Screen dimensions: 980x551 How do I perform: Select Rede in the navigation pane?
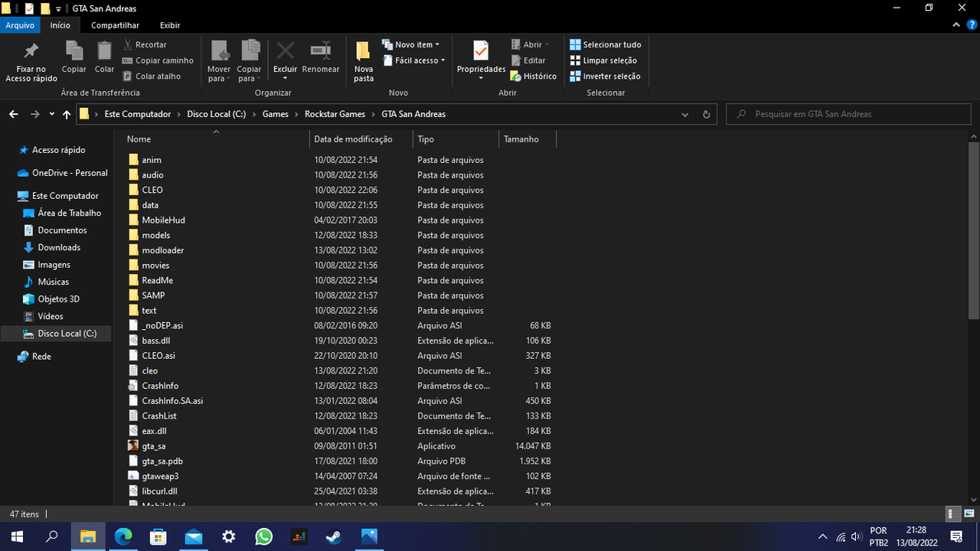click(41, 357)
